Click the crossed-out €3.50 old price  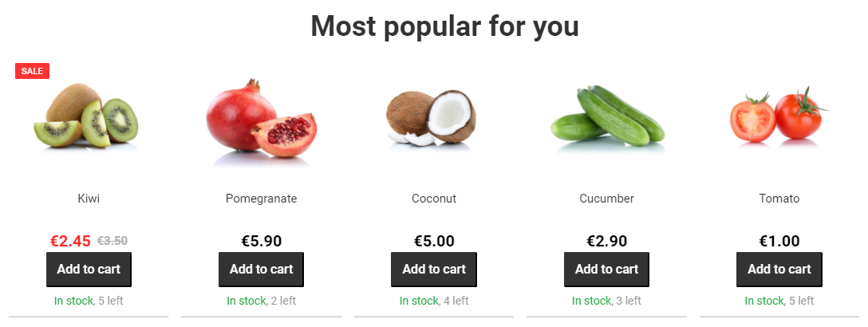coord(112,241)
